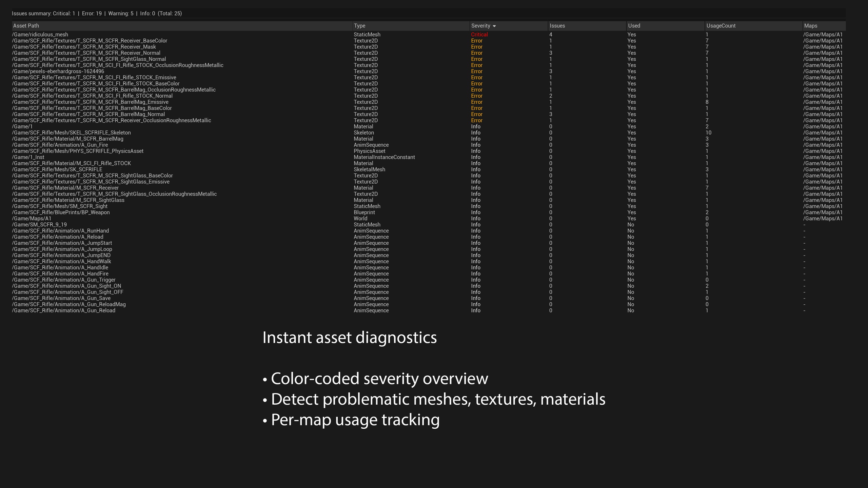Select /Game/pexels-eberhardgross-1624496 texture row

point(429,71)
